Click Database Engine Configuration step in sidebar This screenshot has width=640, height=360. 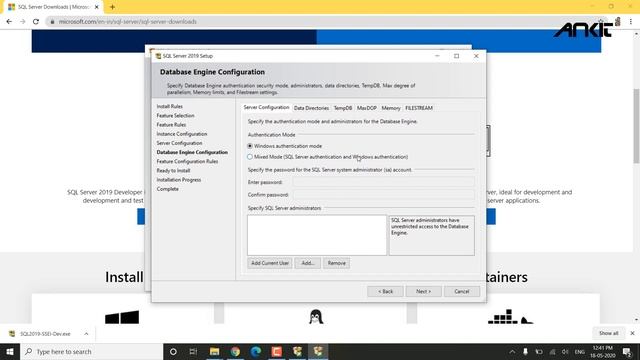tap(192, 152)
